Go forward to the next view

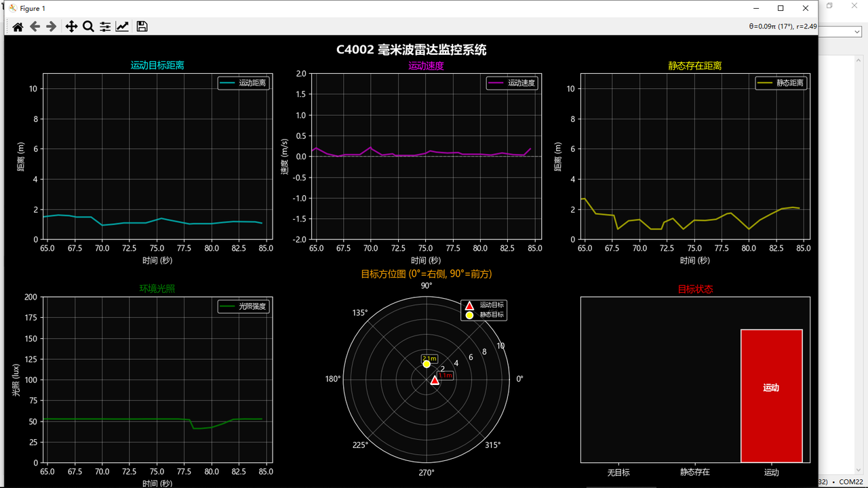pyautogui.click(x=51, y=26)
